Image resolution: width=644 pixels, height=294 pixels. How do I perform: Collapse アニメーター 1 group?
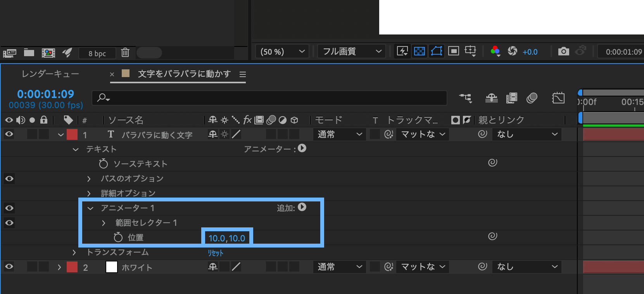(90, 208)
